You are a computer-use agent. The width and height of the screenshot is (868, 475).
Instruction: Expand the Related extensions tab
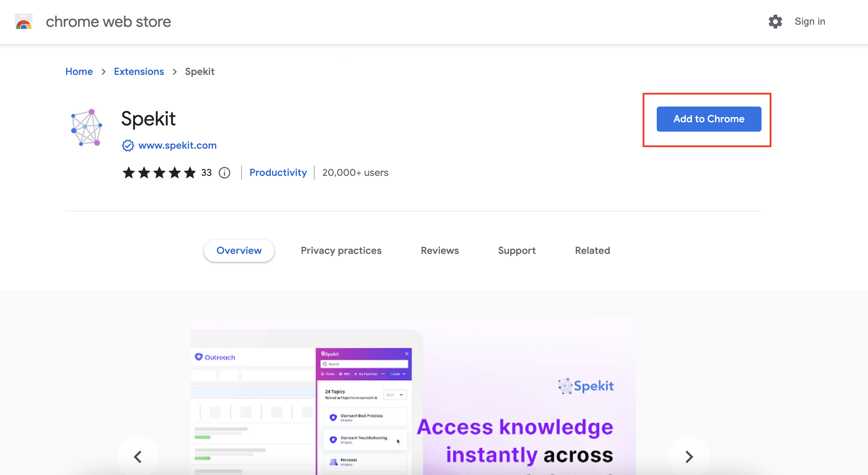593,250
